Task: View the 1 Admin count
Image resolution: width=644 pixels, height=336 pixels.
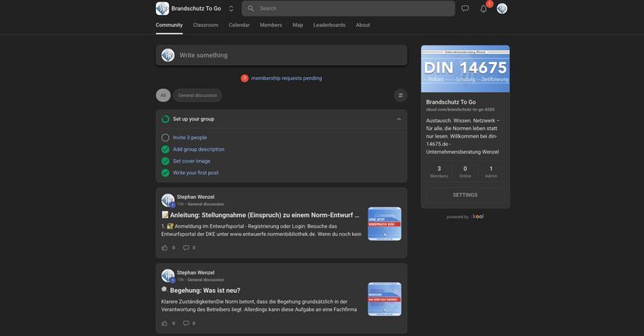Action: (x=491, y=172)
